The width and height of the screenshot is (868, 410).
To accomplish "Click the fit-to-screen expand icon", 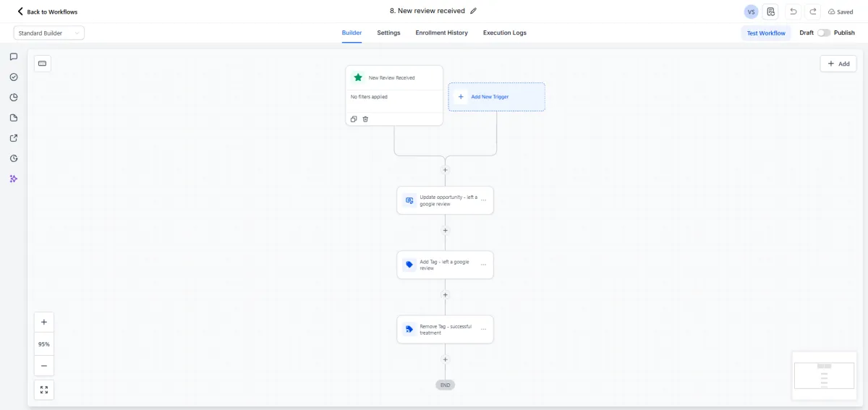I will tap(44, 390).
